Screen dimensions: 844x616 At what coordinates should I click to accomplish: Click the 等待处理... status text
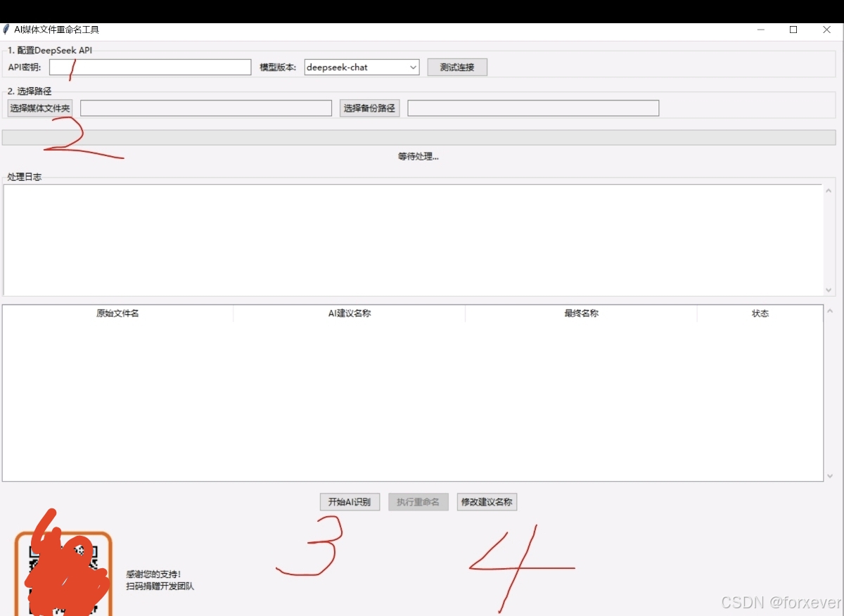(418, 157)
